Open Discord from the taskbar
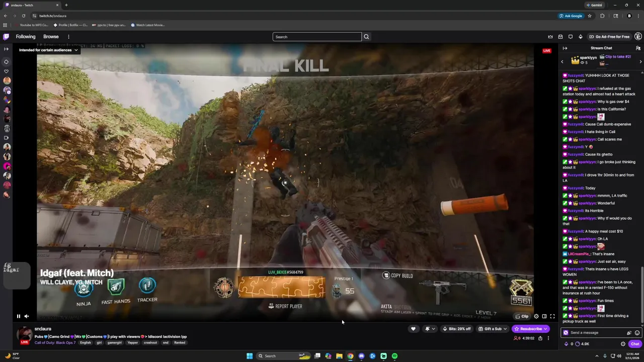This screenshot has height=362, width=644. pos(361,356)
